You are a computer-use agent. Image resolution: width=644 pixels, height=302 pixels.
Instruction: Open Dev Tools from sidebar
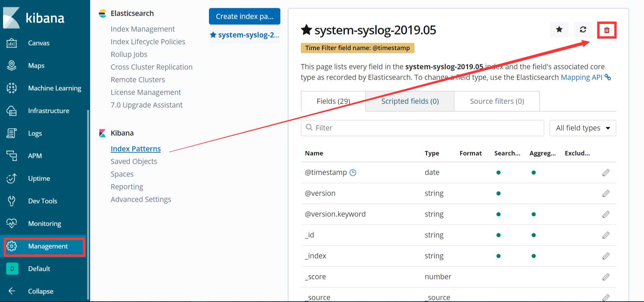point(43,201)
